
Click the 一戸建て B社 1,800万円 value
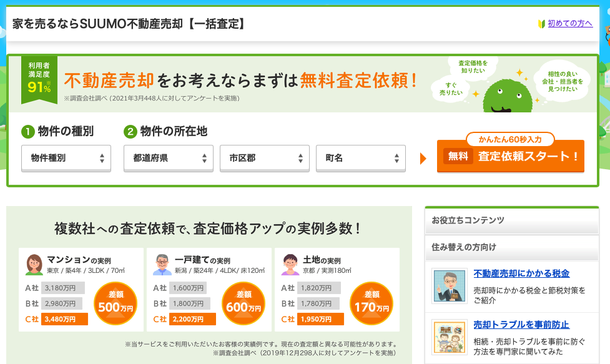tap(189, 303)
